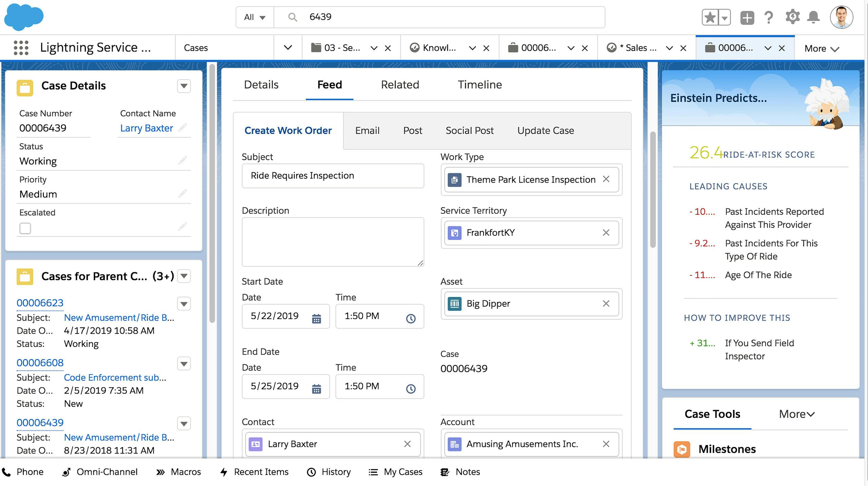Open the More tabs dropdown

(x=822, y=48)
